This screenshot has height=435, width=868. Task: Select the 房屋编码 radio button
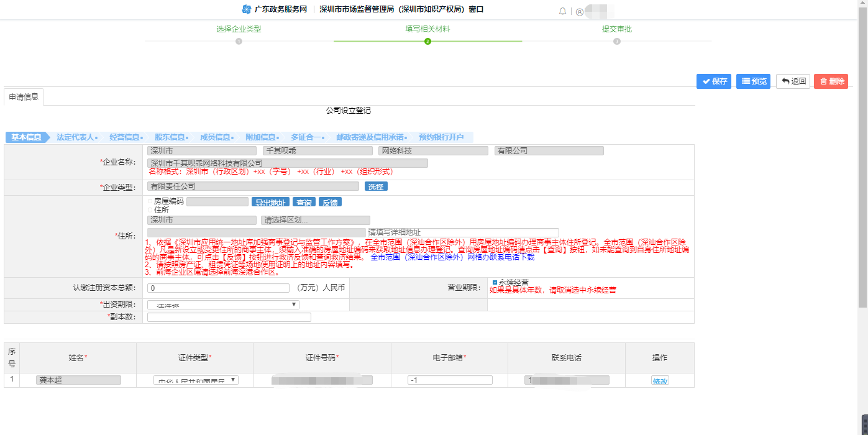click(149, 200)
